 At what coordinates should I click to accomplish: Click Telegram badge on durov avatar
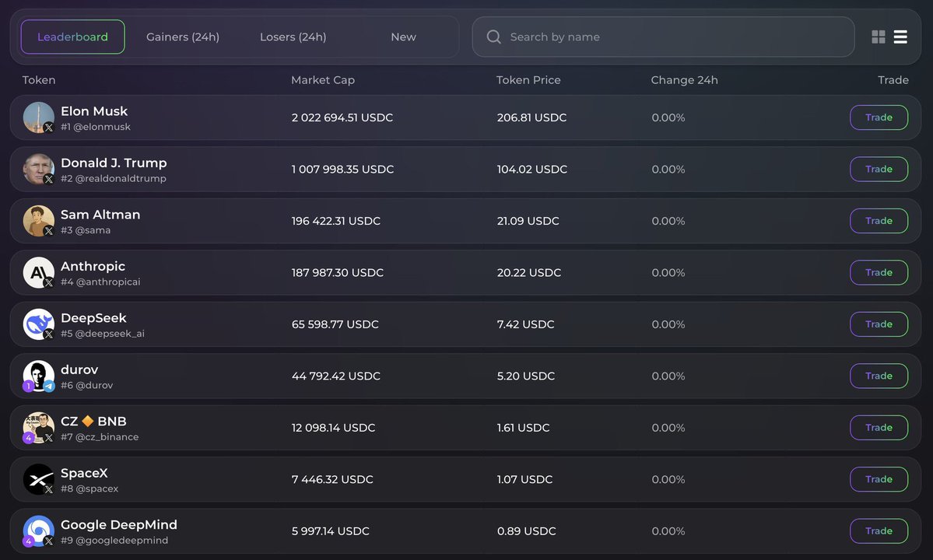(x=49, y=387)
